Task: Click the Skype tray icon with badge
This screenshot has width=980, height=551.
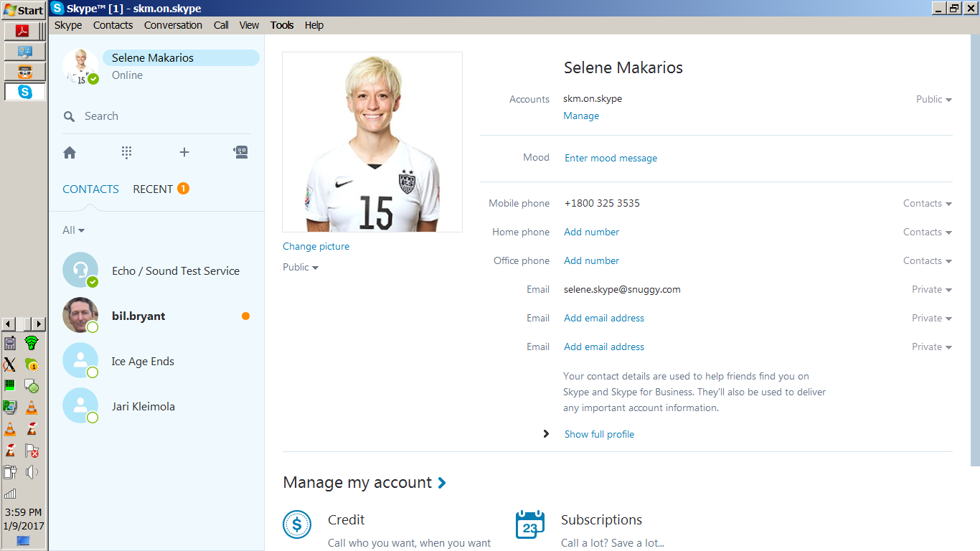Action: coord(31,364)
